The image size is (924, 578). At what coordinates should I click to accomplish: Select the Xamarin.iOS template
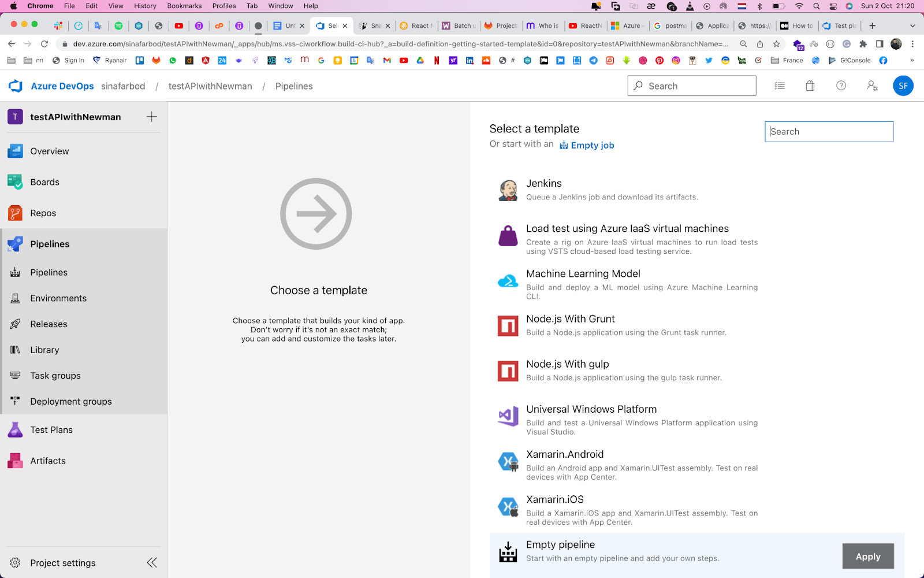click(x=696, y=509)
